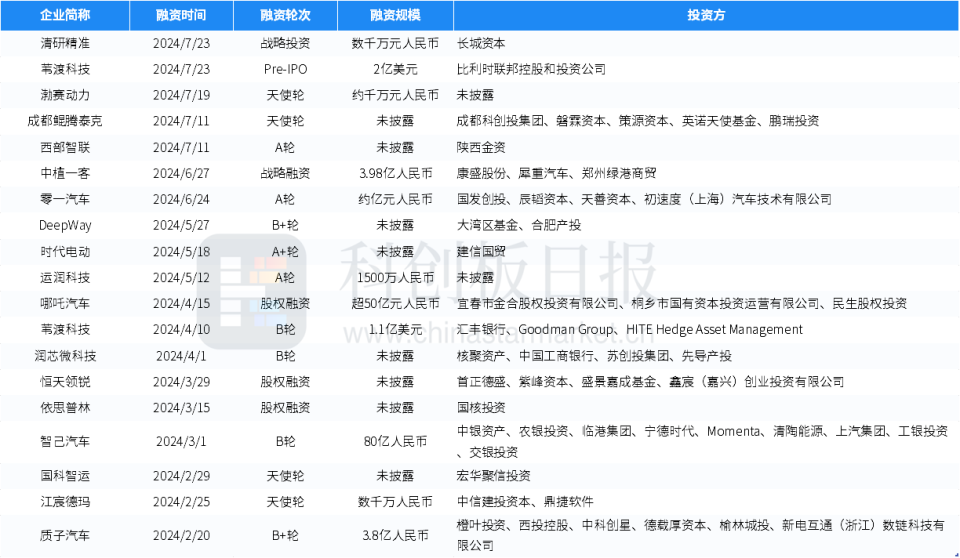Select amount 1500万人民币
This screenshot has width=960, height=558.
(396, 277)
